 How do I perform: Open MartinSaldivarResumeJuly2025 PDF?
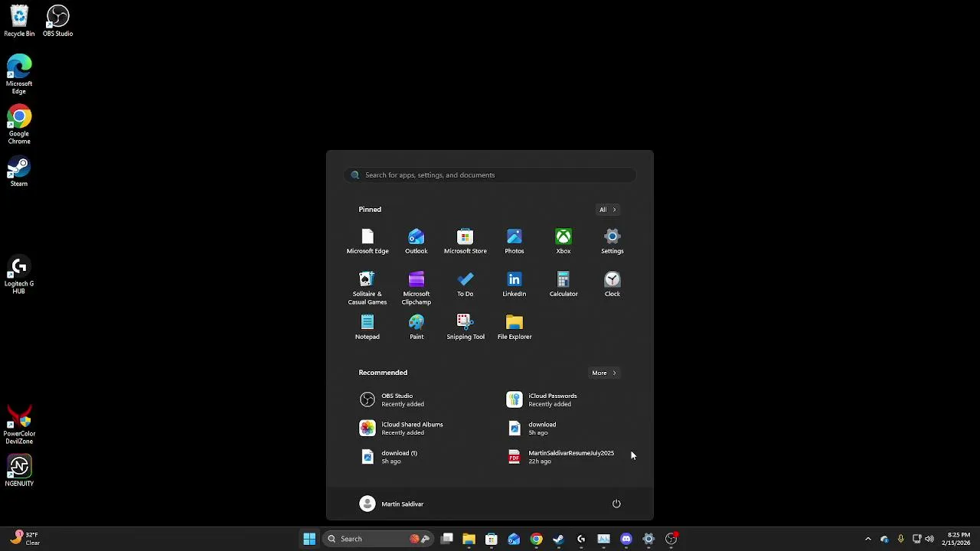(563, 457)
